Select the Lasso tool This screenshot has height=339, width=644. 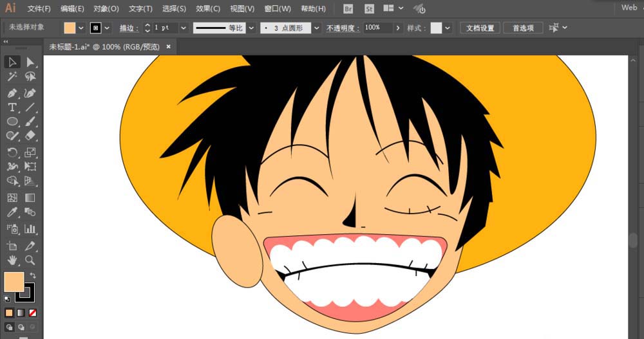tap(30, 77)
